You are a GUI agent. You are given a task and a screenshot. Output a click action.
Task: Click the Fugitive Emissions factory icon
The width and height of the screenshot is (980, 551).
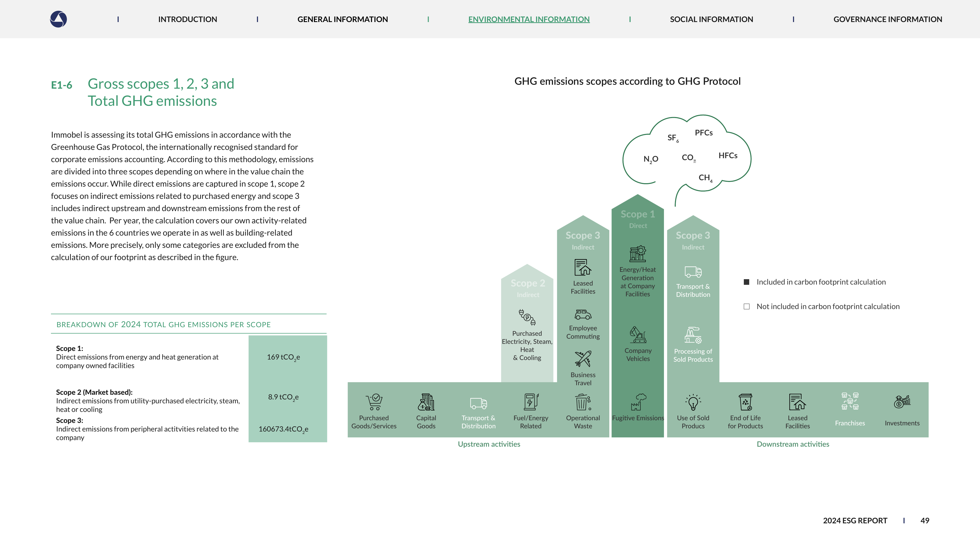tap(638, 402)
